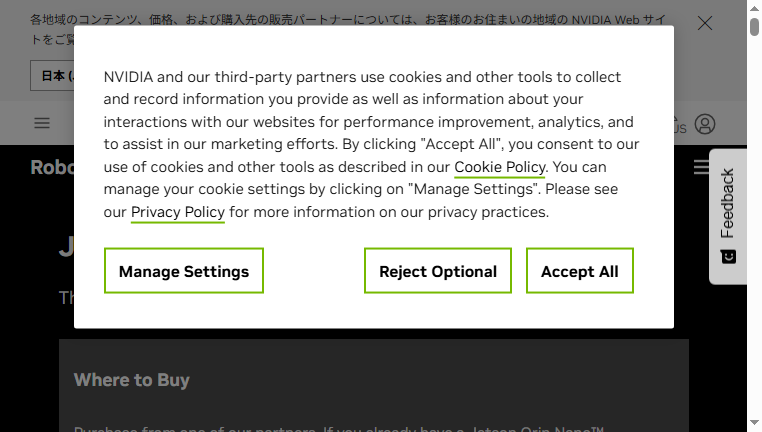This screenshot has width=762, height=432.
Task: Select the 日本 region button
Action: [52, 75]
